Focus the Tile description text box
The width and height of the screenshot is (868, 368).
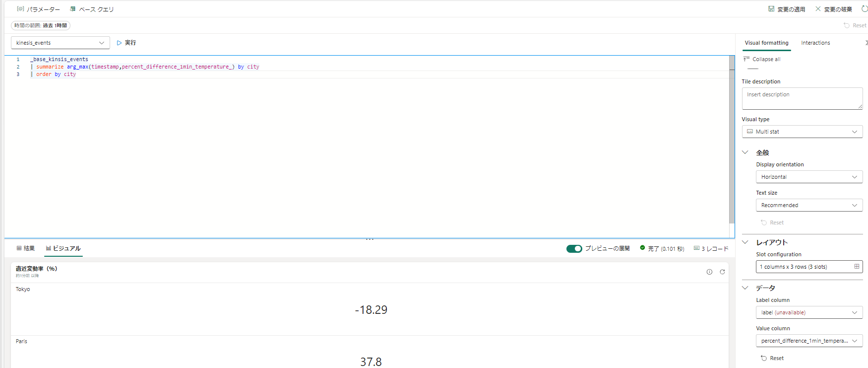pos(802,98)
